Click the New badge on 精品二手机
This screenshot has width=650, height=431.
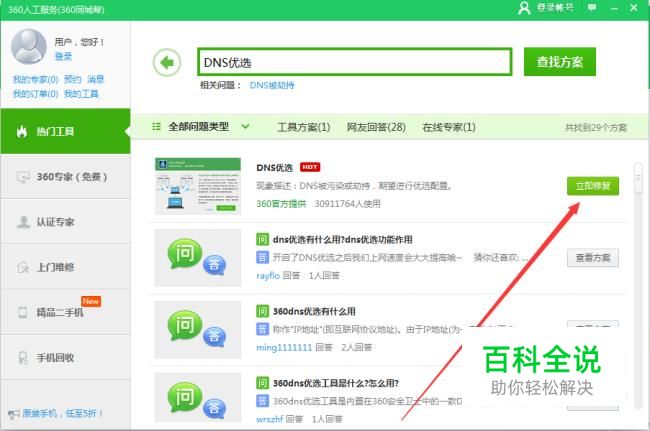91,301
